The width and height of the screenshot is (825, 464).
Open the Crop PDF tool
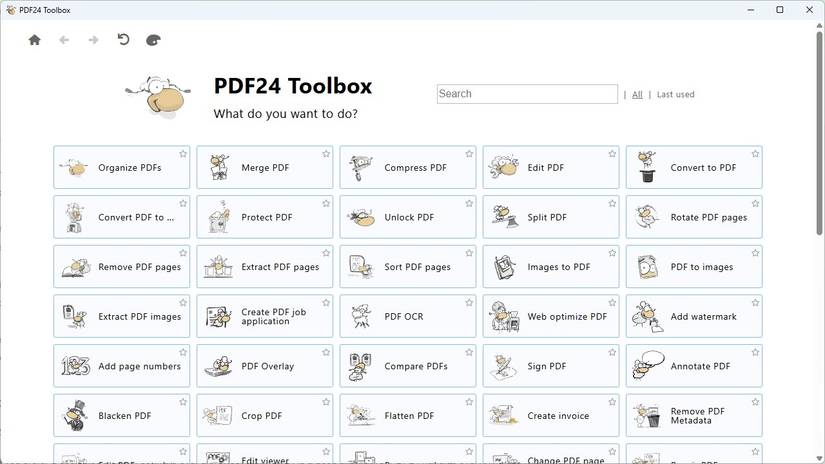[x=265, y=415]
